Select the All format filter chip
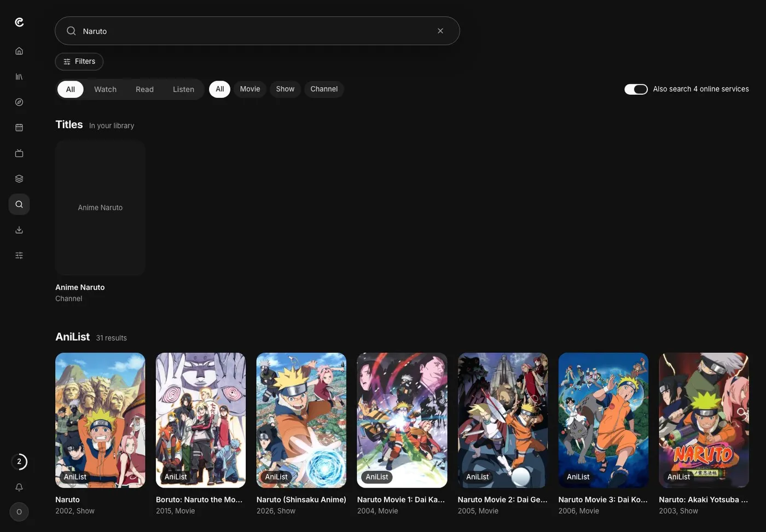The height and width of the screenshot is (532, 766). point(219,89)
